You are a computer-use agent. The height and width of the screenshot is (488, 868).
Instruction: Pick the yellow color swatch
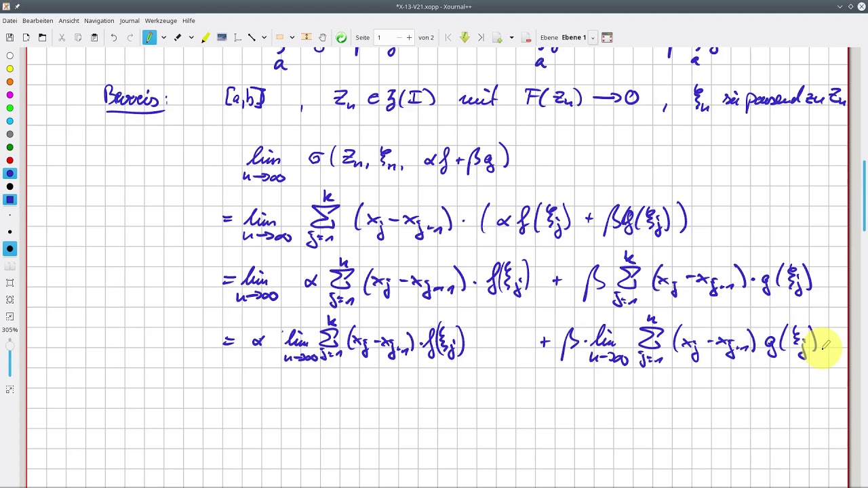coord(9,68)
